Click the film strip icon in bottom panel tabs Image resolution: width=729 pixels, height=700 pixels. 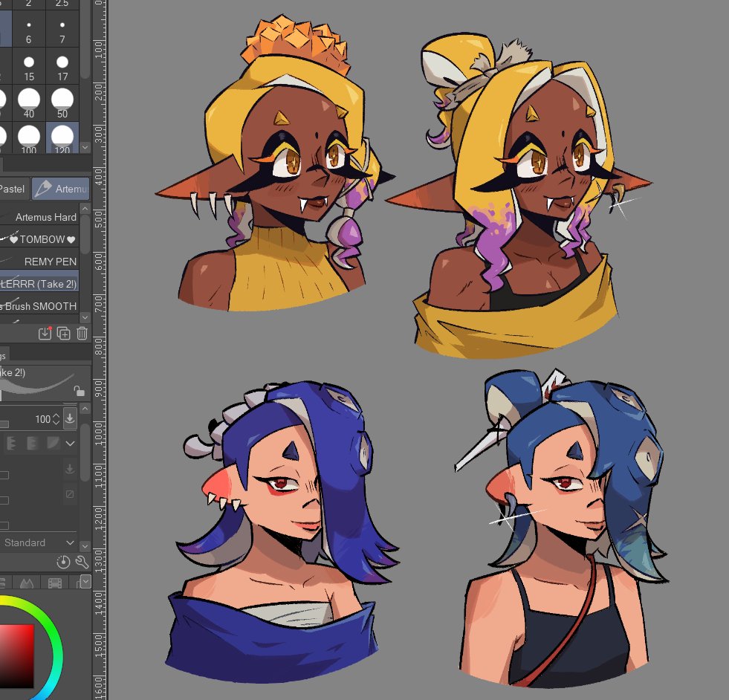55,583
